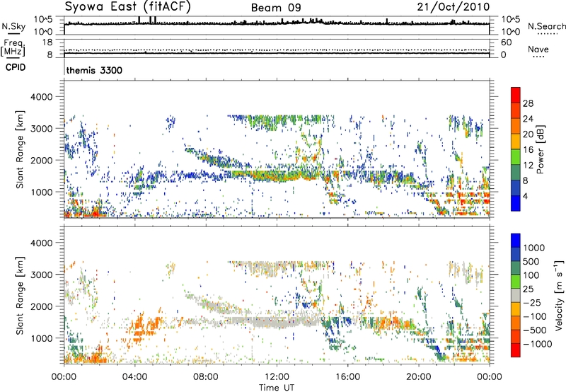This screenshot has height=392, width=566.
Task: Click the 'Time UT' axis title
Action: [277, 388]
